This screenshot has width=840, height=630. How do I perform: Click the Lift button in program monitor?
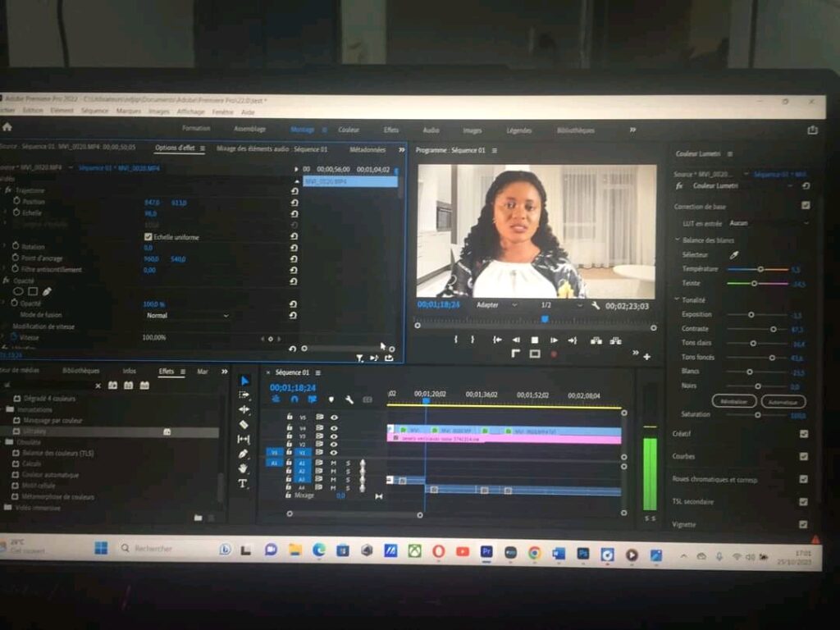pos(596,340)
